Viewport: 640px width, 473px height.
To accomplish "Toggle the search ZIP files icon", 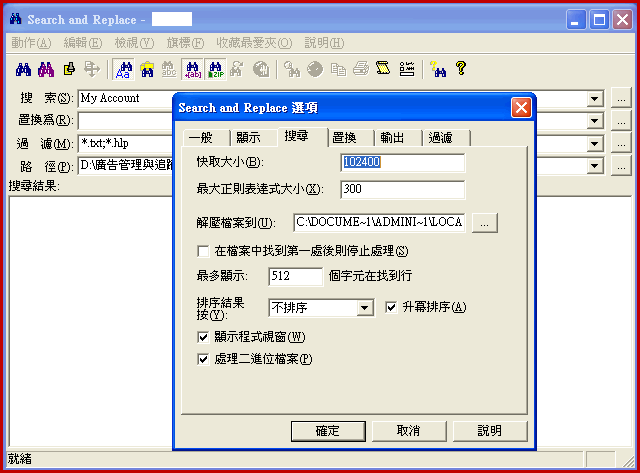I will point(215,69).
